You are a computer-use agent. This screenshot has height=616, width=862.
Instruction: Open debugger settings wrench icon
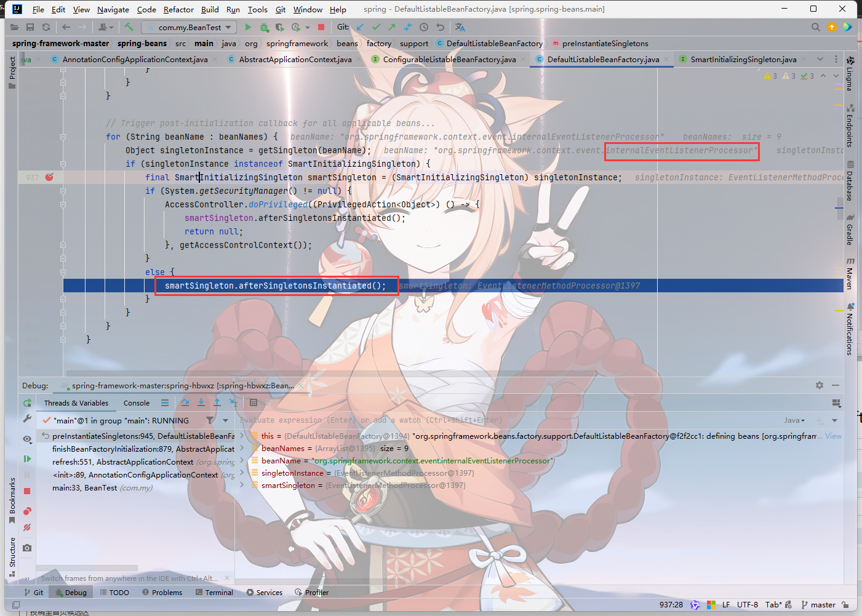pyautogui.click(x=27, y=418)
